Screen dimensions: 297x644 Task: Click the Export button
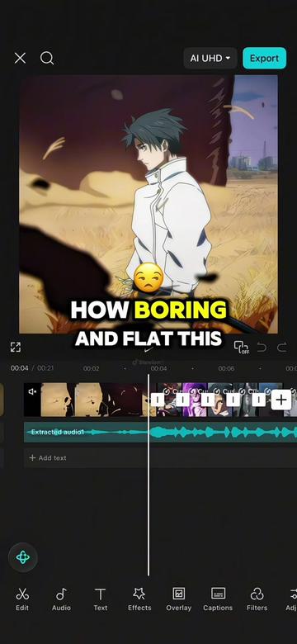point(264,59)
